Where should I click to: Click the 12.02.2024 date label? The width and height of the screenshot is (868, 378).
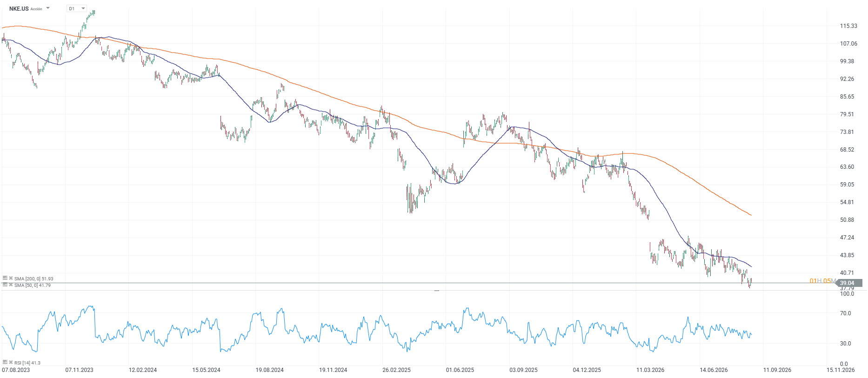[143, 370]
